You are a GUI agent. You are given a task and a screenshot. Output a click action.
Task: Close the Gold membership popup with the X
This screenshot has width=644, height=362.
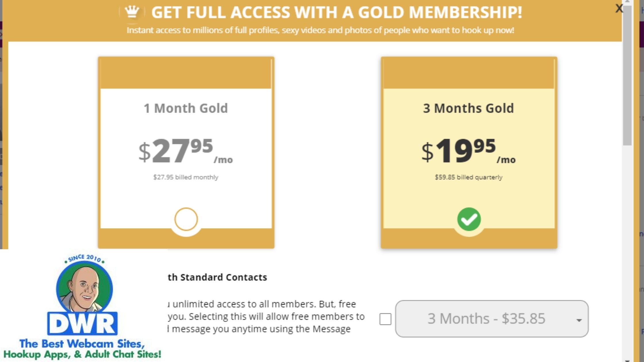pos(619,8)
